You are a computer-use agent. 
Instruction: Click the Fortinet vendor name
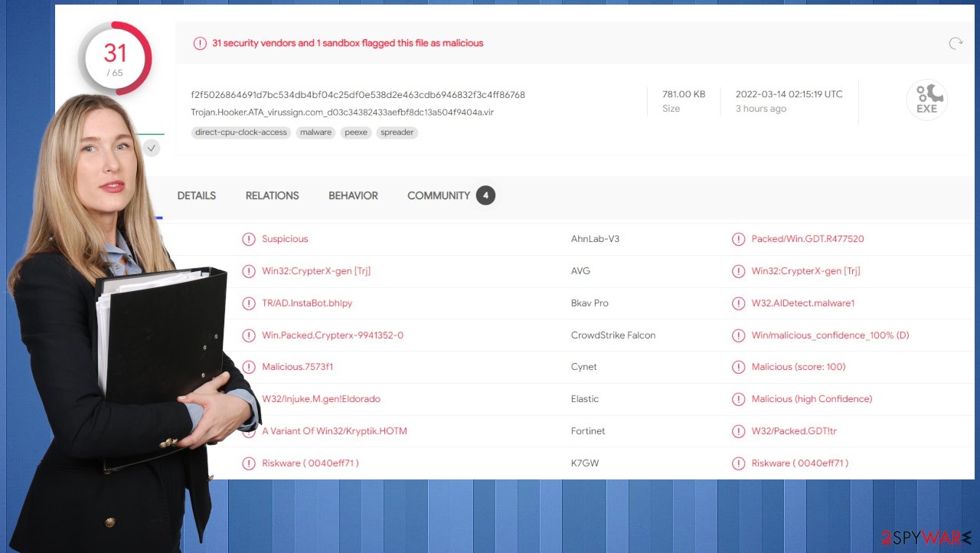click(x=588, y=431)
